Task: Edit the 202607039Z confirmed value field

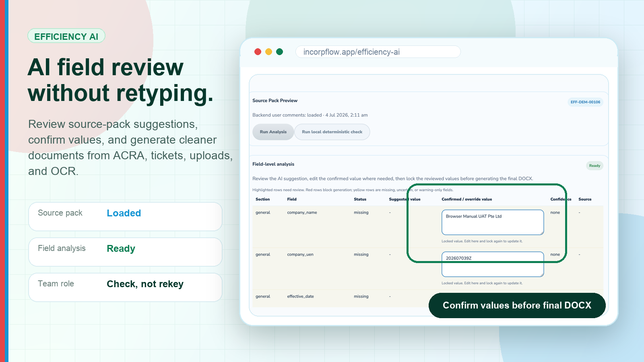Action: pos(493,264)
